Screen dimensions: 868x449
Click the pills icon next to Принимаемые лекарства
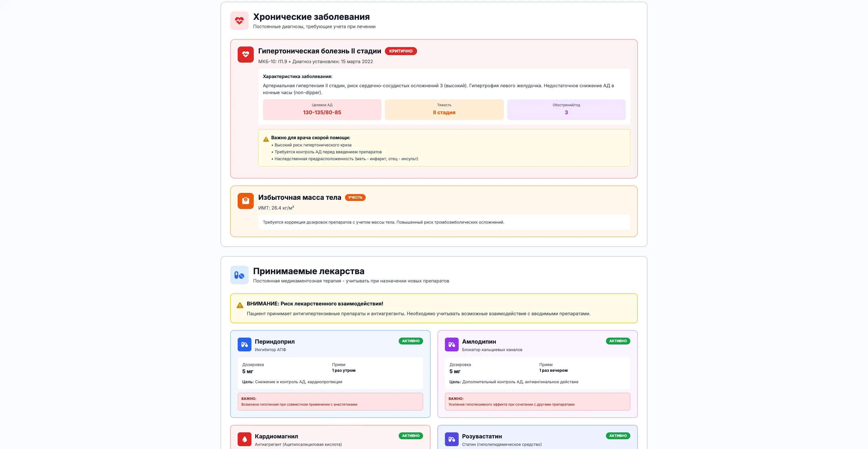[x=239, y=275]
